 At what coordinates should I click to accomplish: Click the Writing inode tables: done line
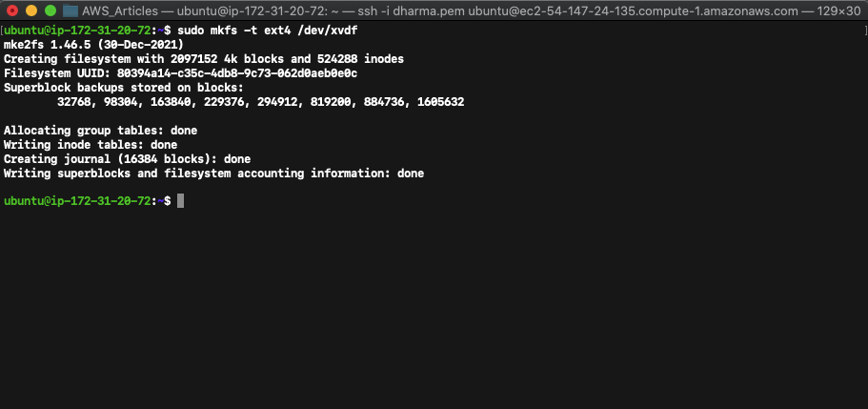click(91, 145)
